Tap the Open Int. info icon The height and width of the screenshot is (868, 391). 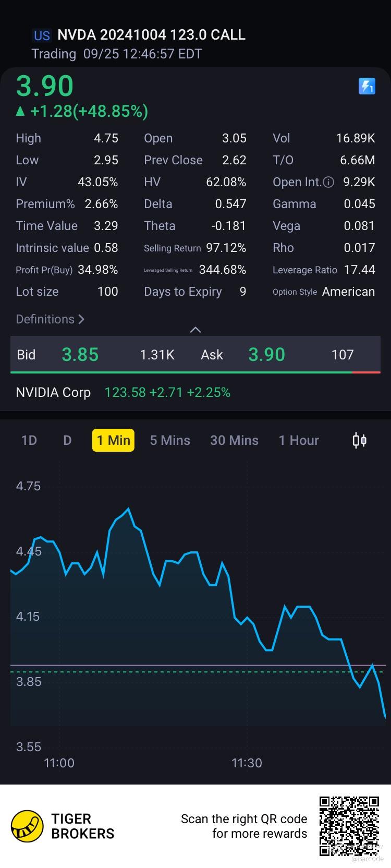click(x=328, y=182)
